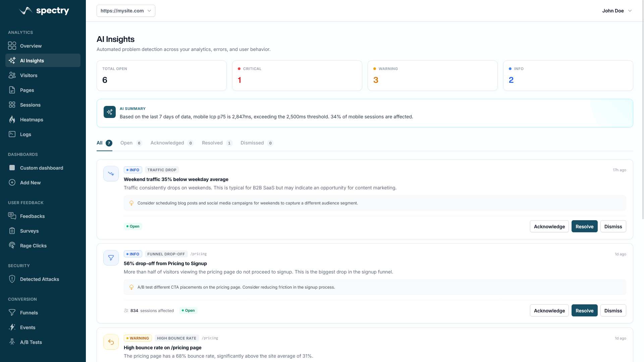Click the traffic drop trend icon
The height and width of the screenshot is (362, 644).
click(x=111, y=174)
